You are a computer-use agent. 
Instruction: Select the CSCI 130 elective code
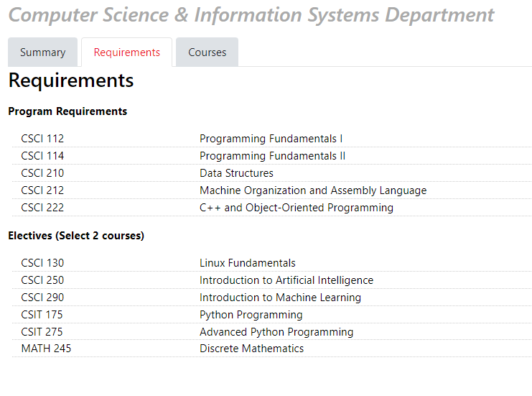42,263
